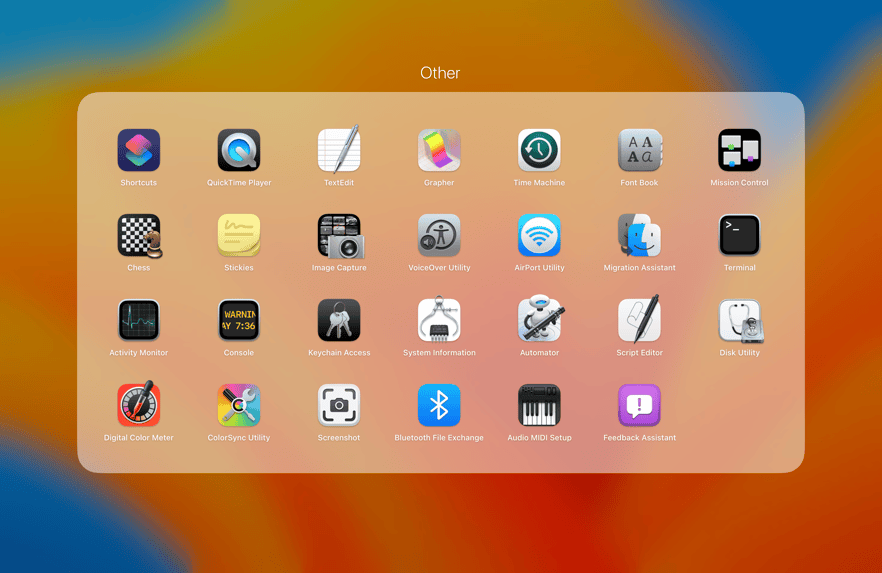
Task: Launch Digital Color Meter
Action: [x=138, y=404]
